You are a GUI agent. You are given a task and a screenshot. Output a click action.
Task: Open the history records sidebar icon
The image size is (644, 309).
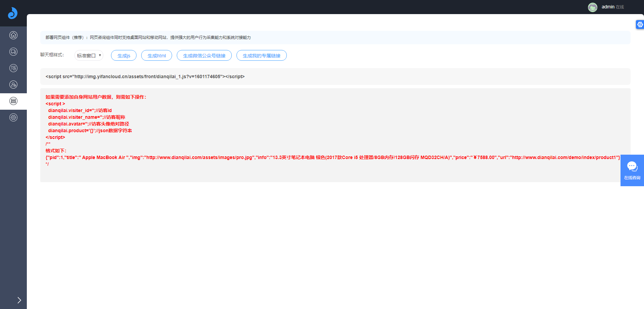click(13, 68)
